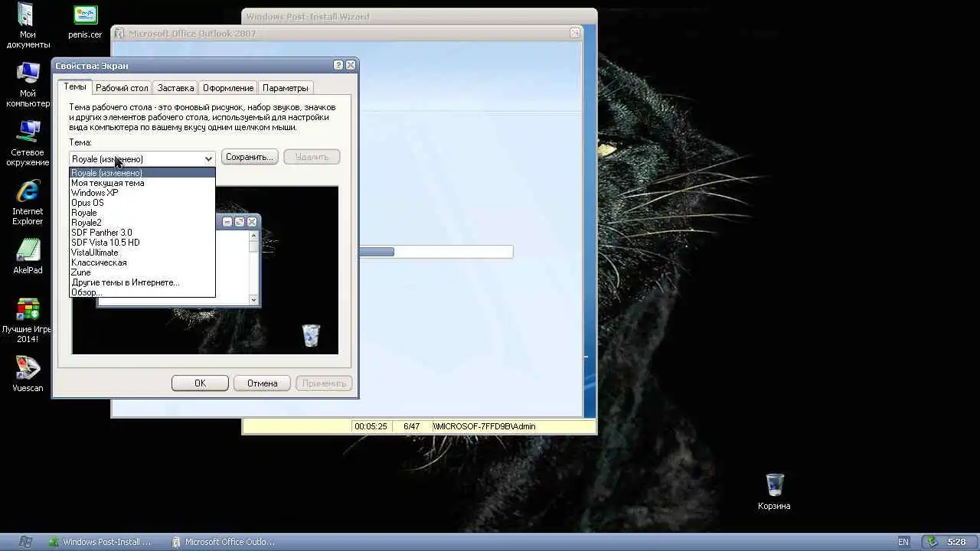Click the EN language indicator

tap(903, 542)
